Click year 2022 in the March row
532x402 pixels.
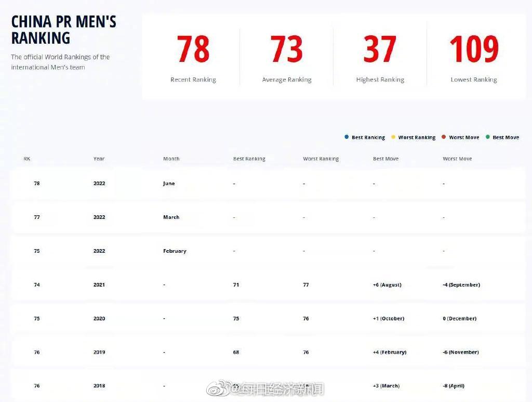(x=99, y=217)
